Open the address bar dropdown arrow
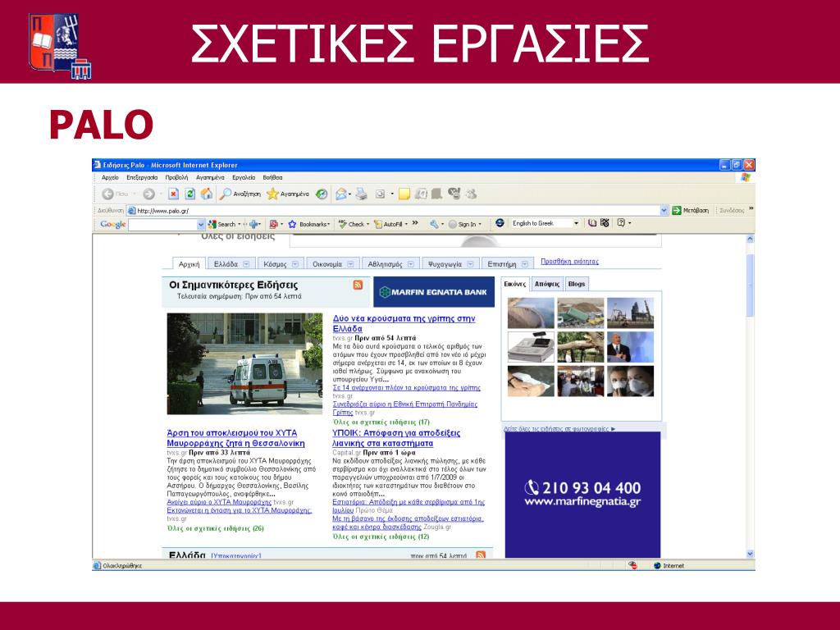The height and width of the screenshot is (630, 840). [x=664, y=211]
